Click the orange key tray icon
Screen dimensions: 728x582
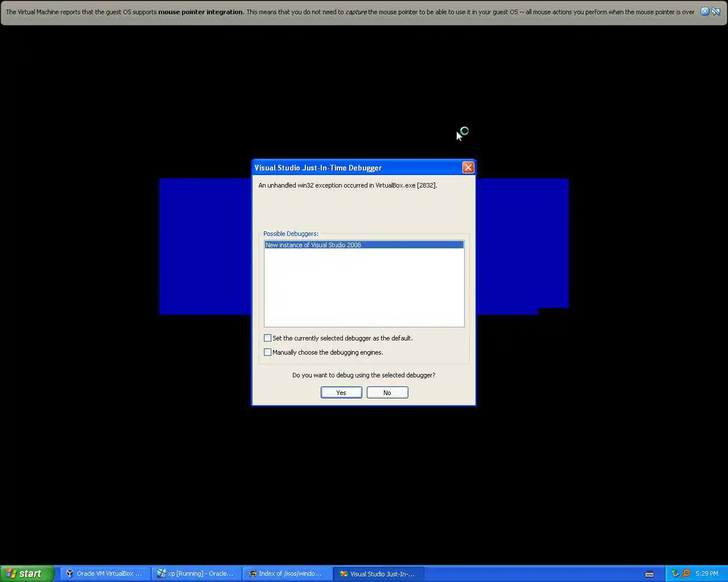coord(686,573)
